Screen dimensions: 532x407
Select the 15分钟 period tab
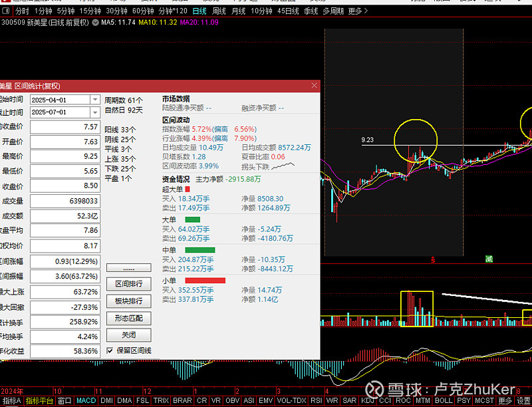click(x=90, y=11)
